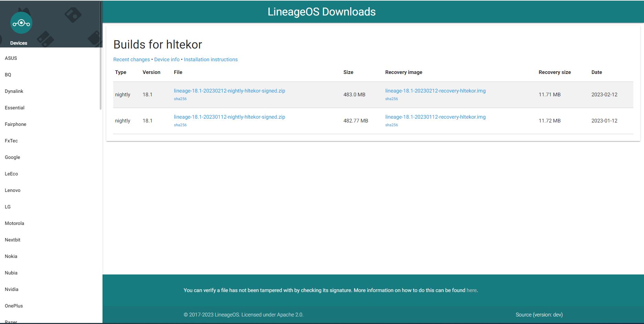The height and width of the screenshot is (324, 644).
Task: Open sha256 for 20230112 recovery image
Action: coord(391,125)
